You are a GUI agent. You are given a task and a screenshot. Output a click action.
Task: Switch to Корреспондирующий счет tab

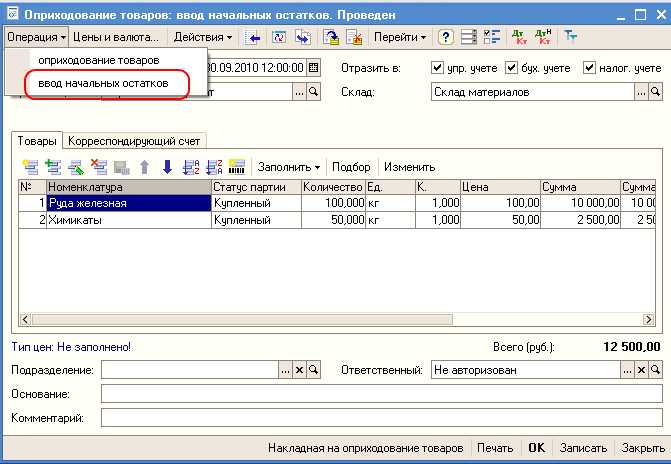134,141
